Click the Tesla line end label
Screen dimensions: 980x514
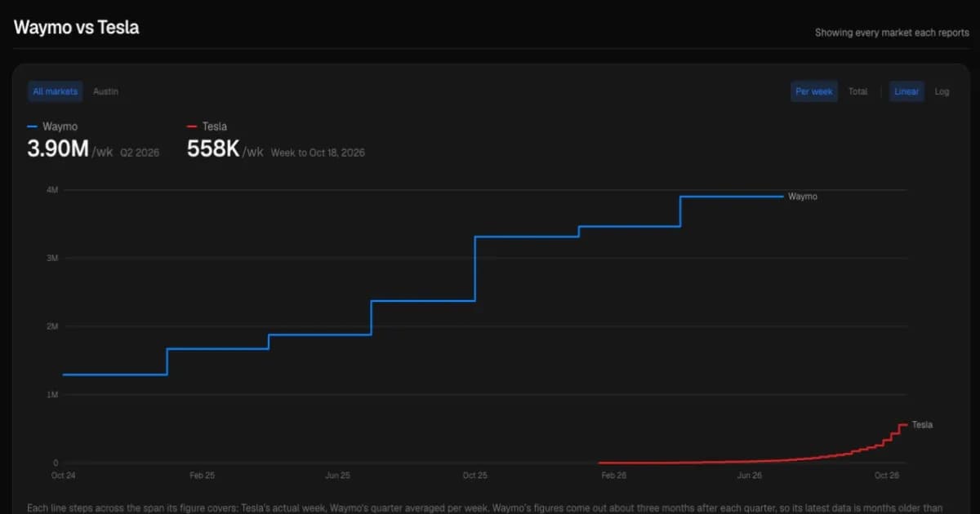click(x=922, y=424)
